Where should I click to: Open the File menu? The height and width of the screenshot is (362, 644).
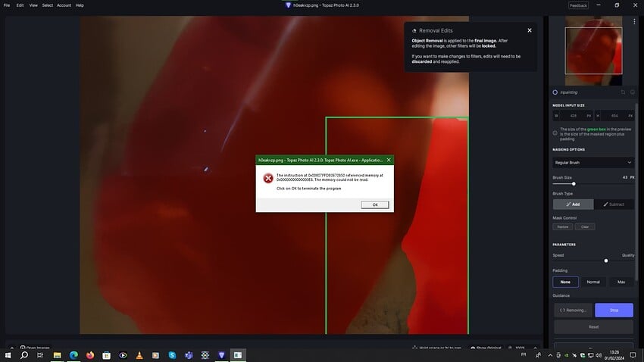[7, 5]
